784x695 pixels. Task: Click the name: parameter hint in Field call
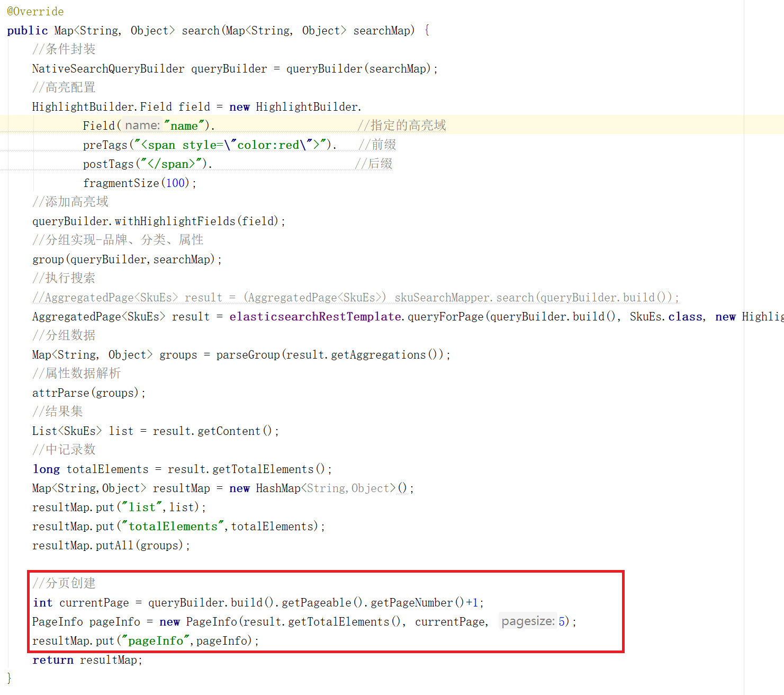tap(142, 126)
